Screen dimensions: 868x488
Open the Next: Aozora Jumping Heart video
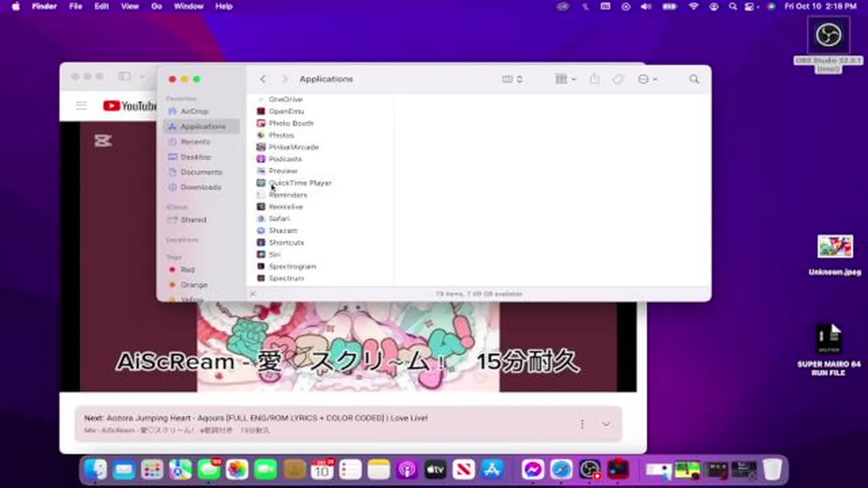point(256,418)
